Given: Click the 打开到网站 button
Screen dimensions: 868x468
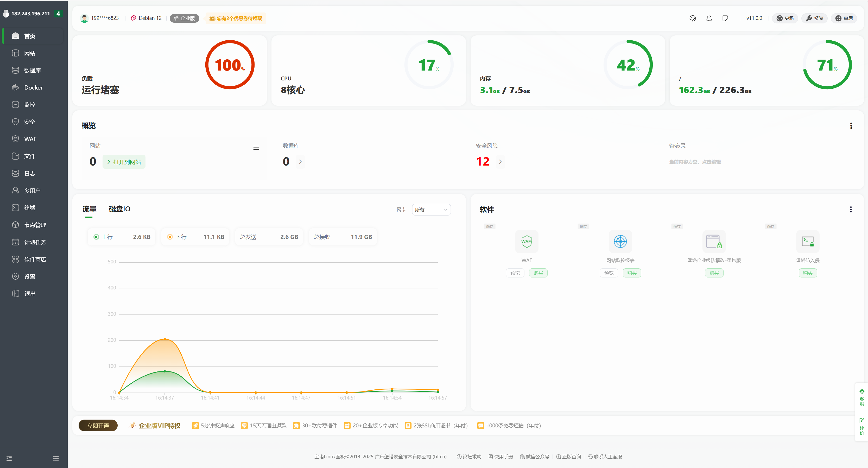Looking at the screenshot, I should pyautogui.click(x=124, y=162).
